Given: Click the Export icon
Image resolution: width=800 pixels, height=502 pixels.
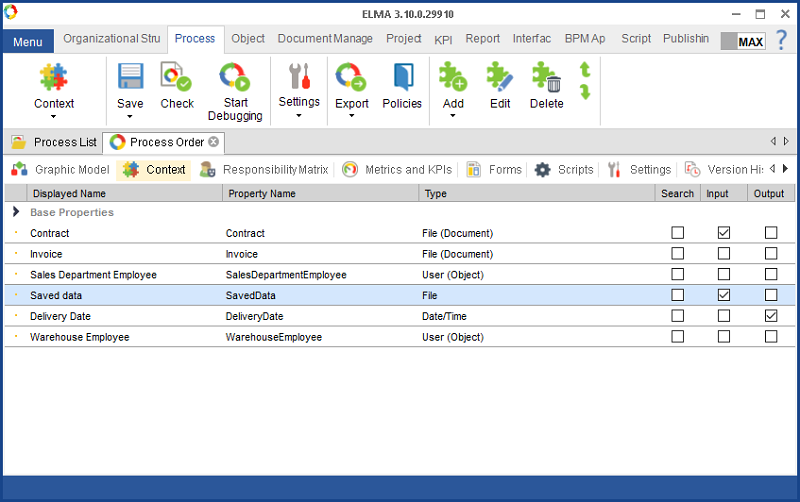Looking at the screenshot, I should (351, 77).
